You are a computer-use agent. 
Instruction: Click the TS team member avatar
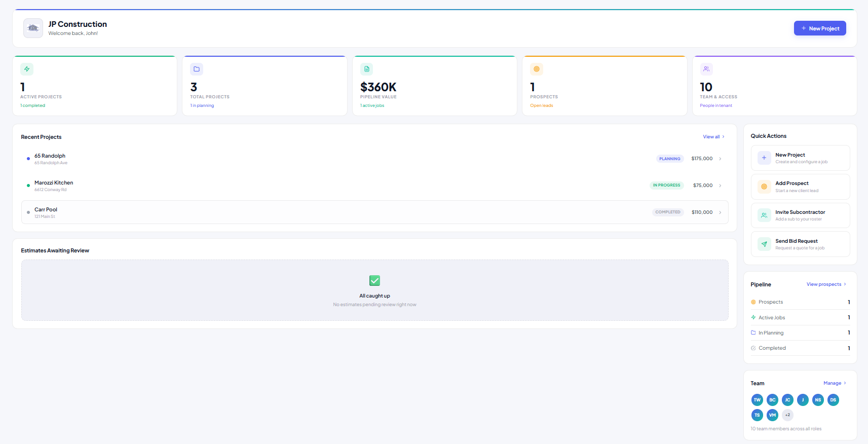(x=757, y=415)
